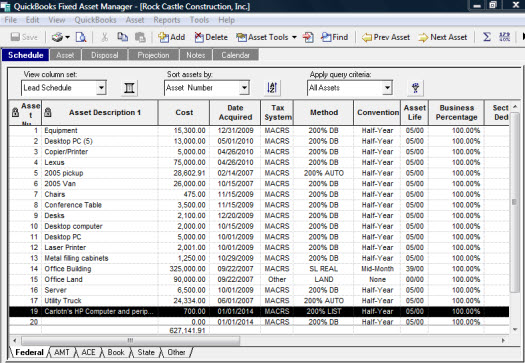This screenshot has width=525, height=363.
Task: Go to Next Asset
Action: point(443,37)
